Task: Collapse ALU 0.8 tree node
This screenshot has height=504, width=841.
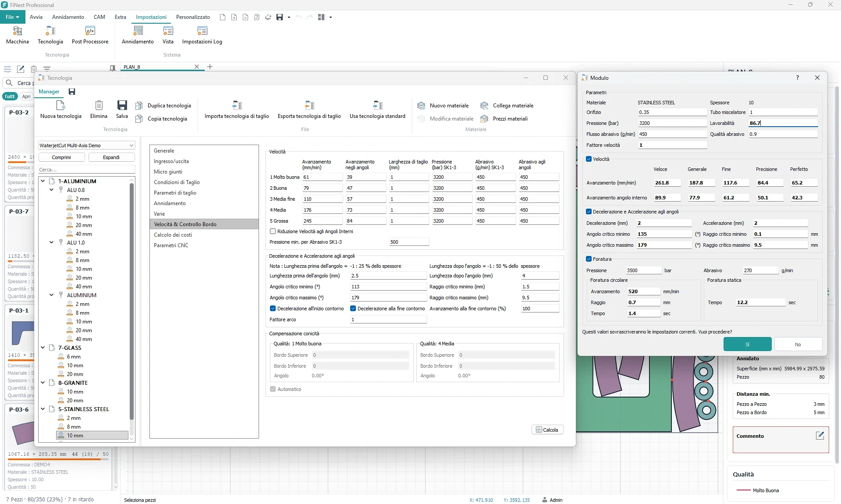Action: (x=52, y=190)
